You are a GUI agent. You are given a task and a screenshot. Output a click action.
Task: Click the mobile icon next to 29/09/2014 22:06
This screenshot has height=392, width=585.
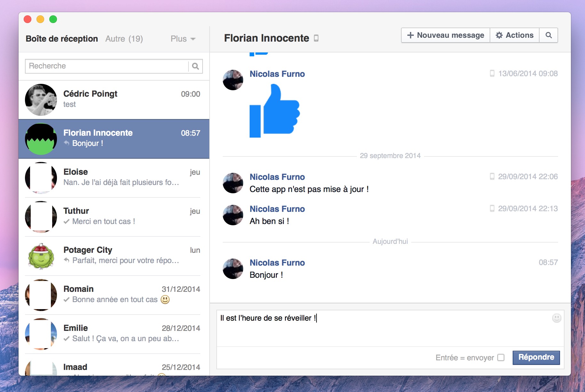coord(492,177)
